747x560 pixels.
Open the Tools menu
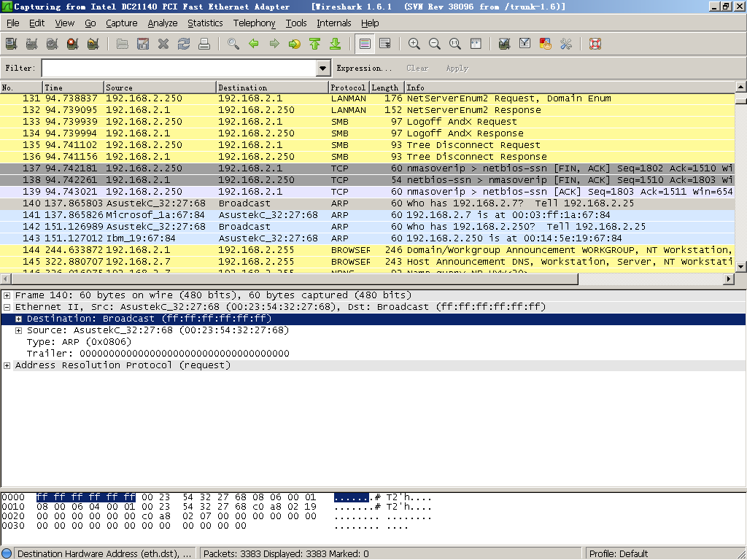pos(296,23)
